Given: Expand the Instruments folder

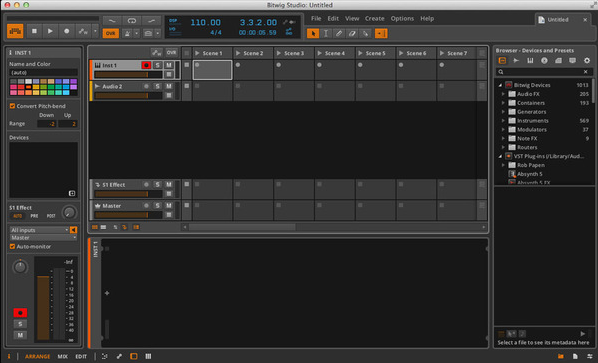Looking at the screenshot, I should [503, 120].
